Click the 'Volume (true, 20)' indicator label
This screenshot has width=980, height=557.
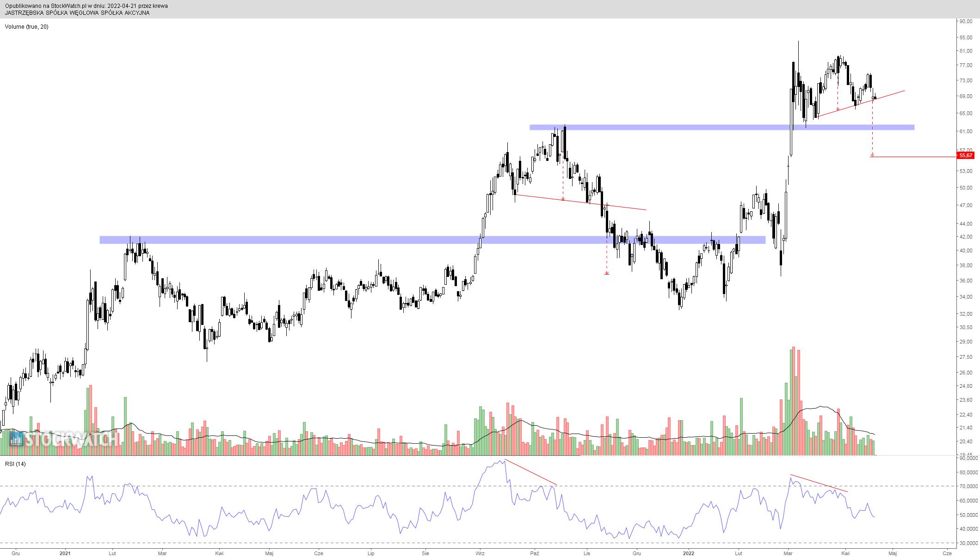coord(26,27)
